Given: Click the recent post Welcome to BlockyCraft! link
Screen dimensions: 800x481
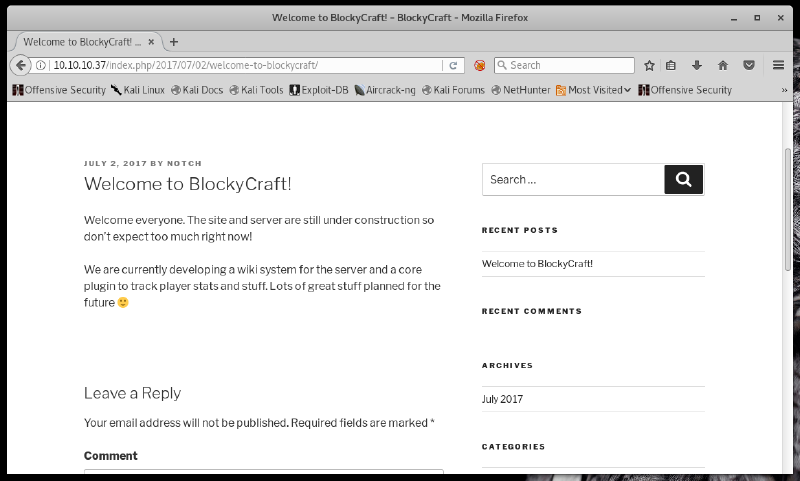Looking at the screenshot, I should 537,264.
